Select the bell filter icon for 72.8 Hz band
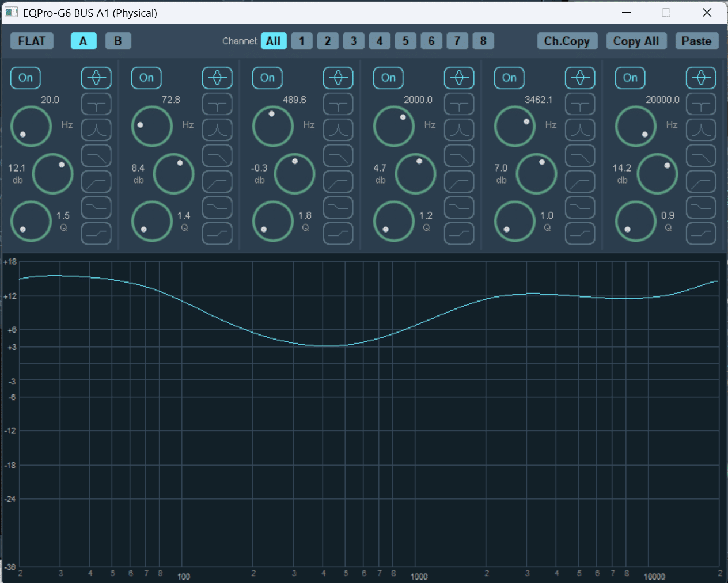Viewport: 728px width, 583px height. (x=217, y=78)
